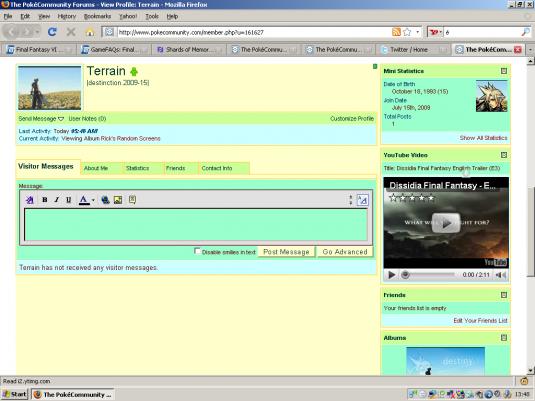The height and width of the screenshot is (401, 535).
Task: Open the View menu
Action: (x=44, y=16)
